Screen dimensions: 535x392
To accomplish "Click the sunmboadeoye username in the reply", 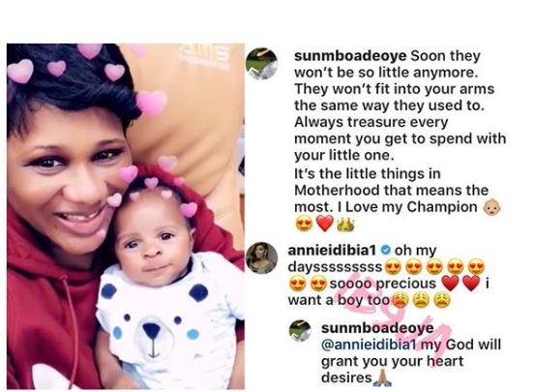I will [x=377, y=328].
